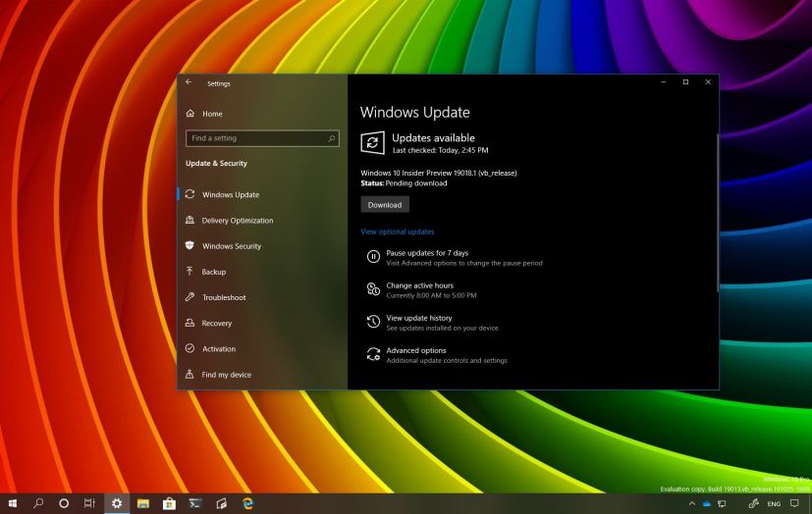Open the Action Center notification icon
This screenshot has width=812, height=514.
[795, 503]
